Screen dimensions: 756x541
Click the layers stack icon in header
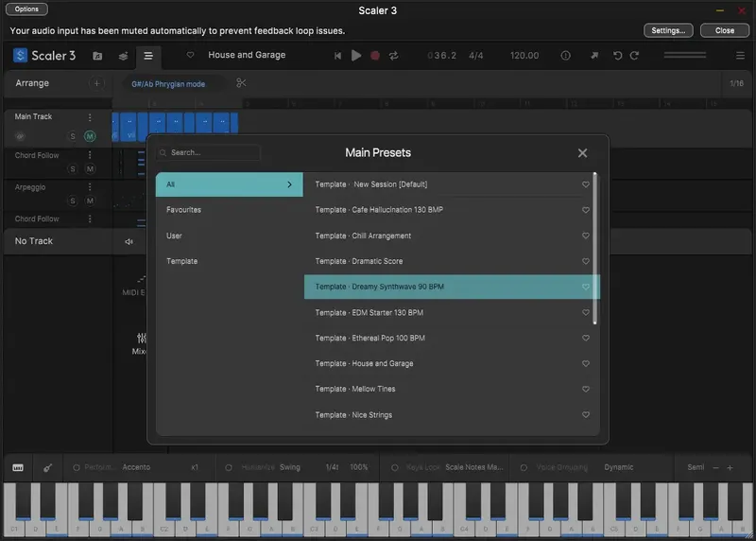click(x=123, y=56)
